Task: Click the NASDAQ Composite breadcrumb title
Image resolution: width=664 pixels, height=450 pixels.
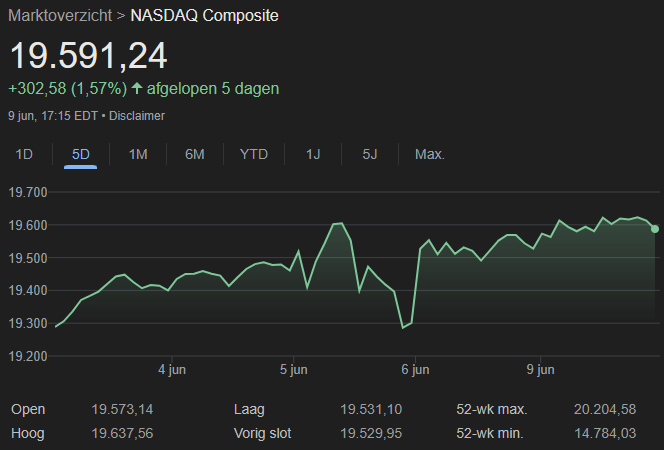Action: pos(204,16)
